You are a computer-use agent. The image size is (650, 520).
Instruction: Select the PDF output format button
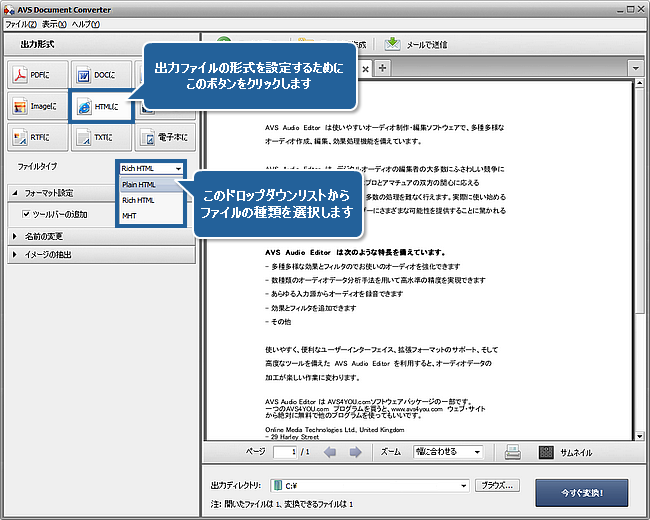37,75
